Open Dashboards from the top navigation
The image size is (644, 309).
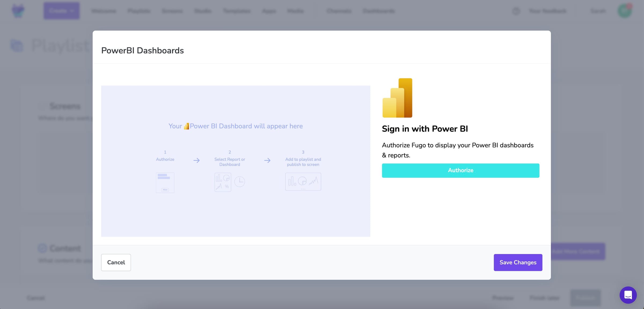click(379, 11)
